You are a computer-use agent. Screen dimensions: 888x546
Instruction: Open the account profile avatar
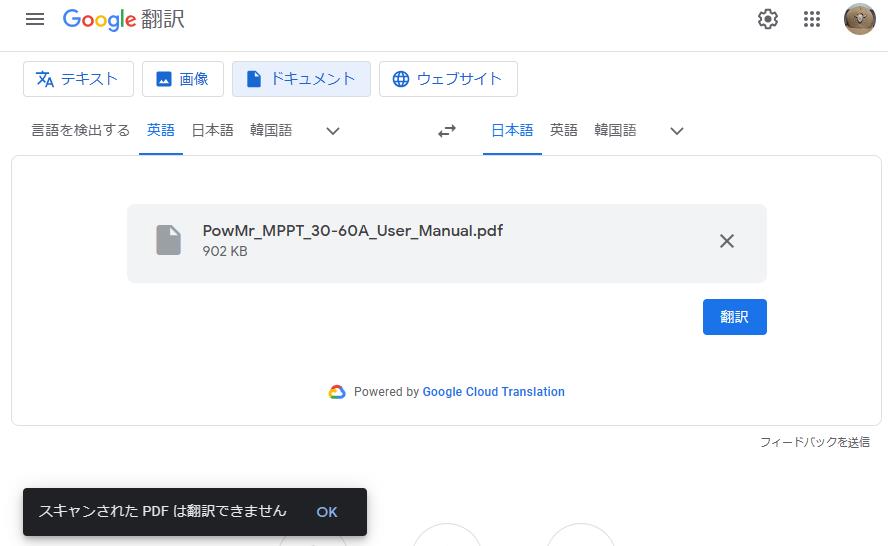click(x=860, y=19)
